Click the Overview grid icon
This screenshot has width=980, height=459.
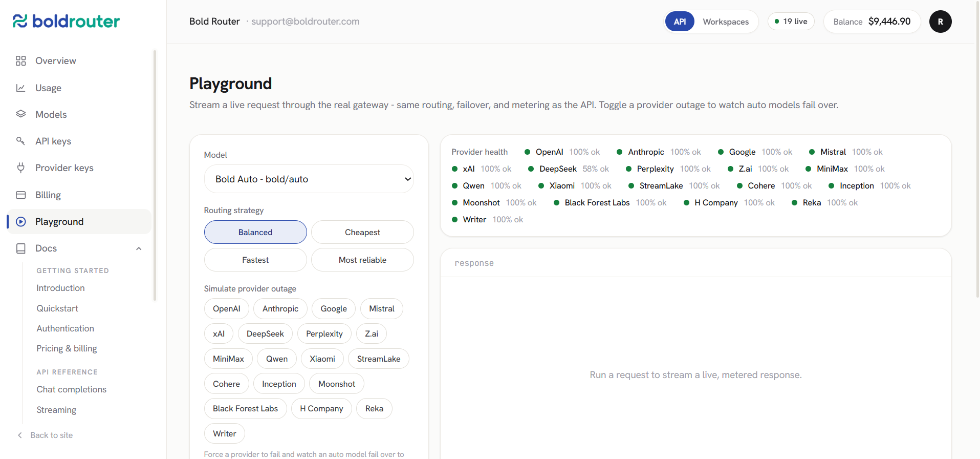pos(20,61)
